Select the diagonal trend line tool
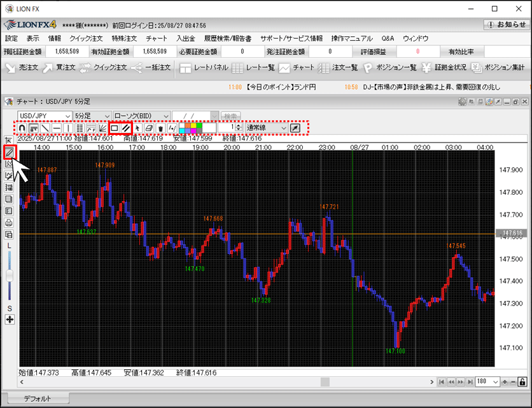 tap(45, 128)
